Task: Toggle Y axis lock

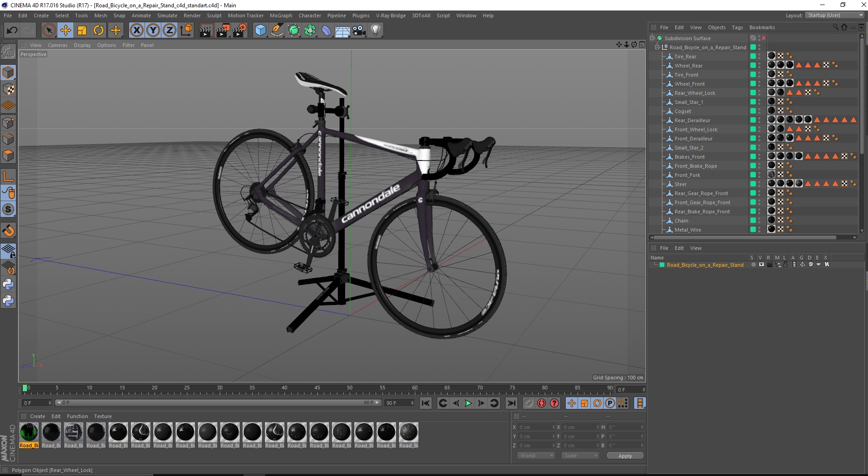Action: click(153, 31)
